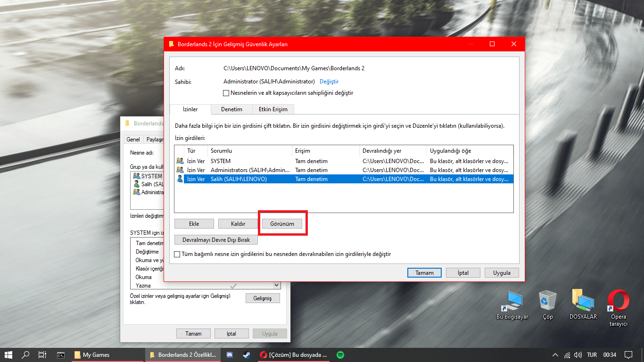
Task: Show hidden system tray icons
Action: point(555,355)
